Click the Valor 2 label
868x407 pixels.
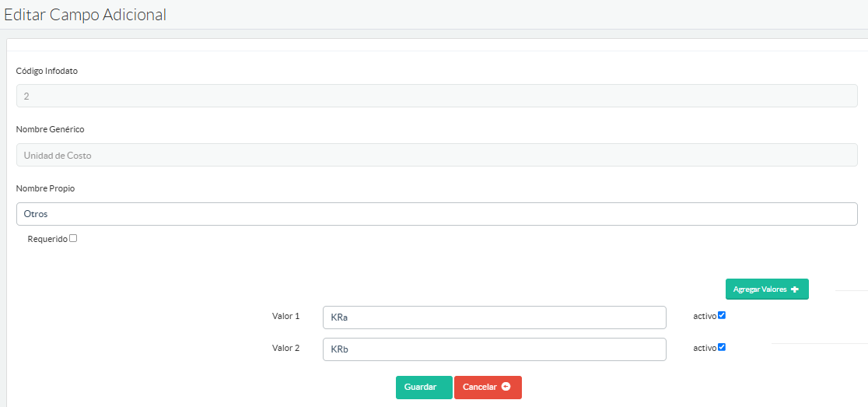(285, 349)
